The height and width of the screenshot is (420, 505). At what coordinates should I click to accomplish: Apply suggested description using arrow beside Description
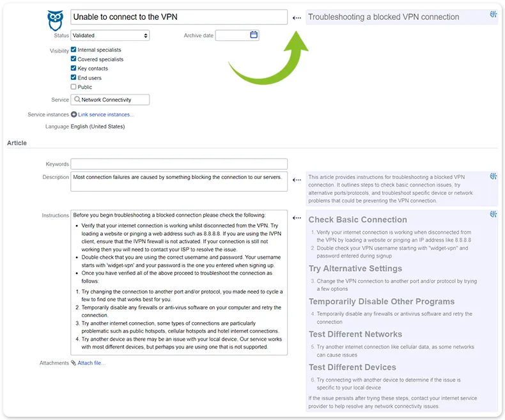pyautogui.click(x=297, y=180)
